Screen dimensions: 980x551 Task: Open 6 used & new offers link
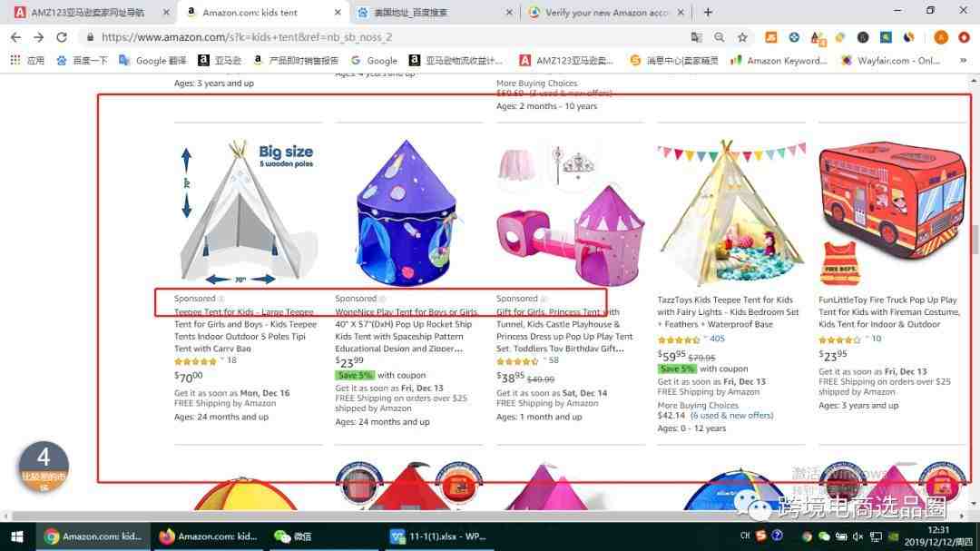732,415
